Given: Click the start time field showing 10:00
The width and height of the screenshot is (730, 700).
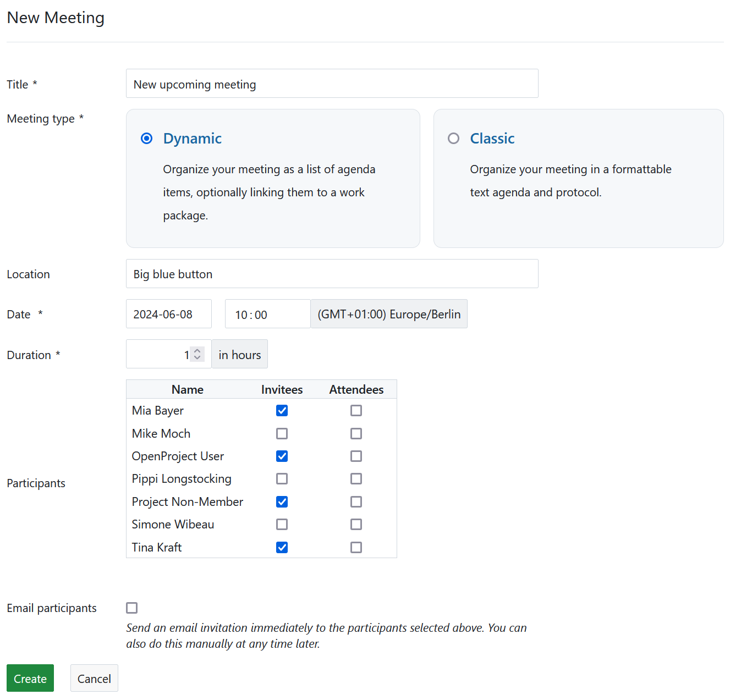Looking at the screenshot, I should (267, 314).
